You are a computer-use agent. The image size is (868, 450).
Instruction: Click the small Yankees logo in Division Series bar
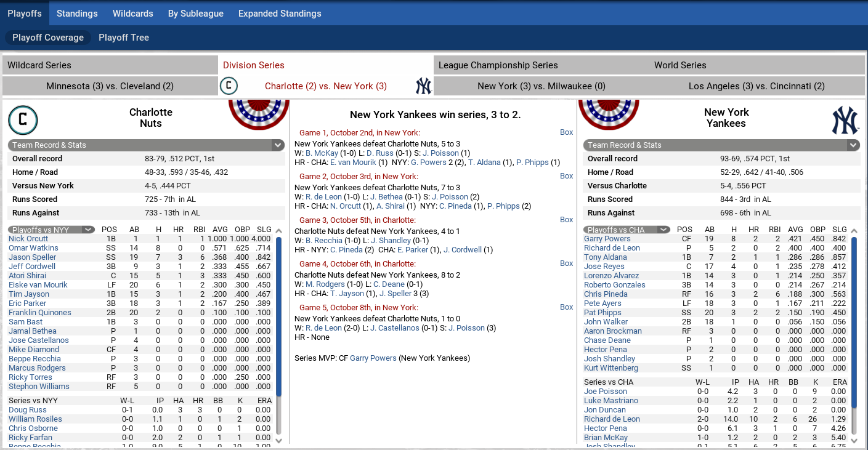423,86
